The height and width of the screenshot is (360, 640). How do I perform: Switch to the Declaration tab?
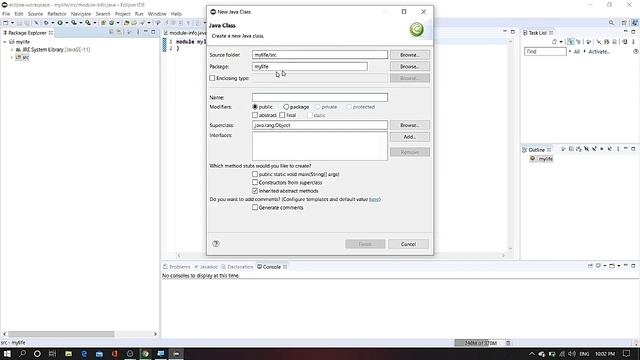(x=237, y=267)
